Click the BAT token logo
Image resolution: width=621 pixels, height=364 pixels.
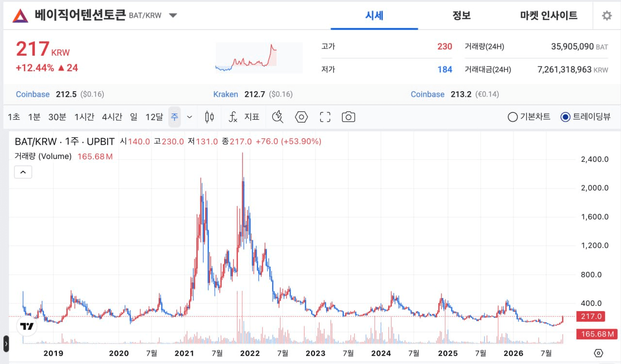tap(20, 16)
